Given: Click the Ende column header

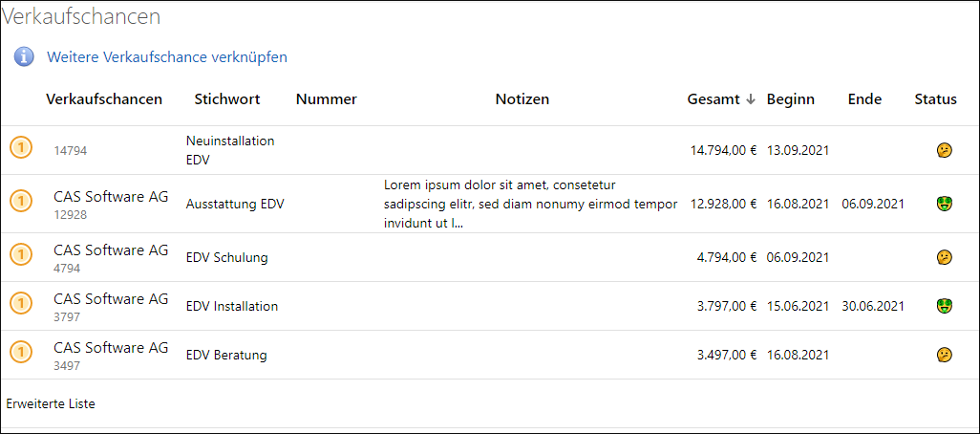Looking at the screenshot, I should [x=864, y=99].
